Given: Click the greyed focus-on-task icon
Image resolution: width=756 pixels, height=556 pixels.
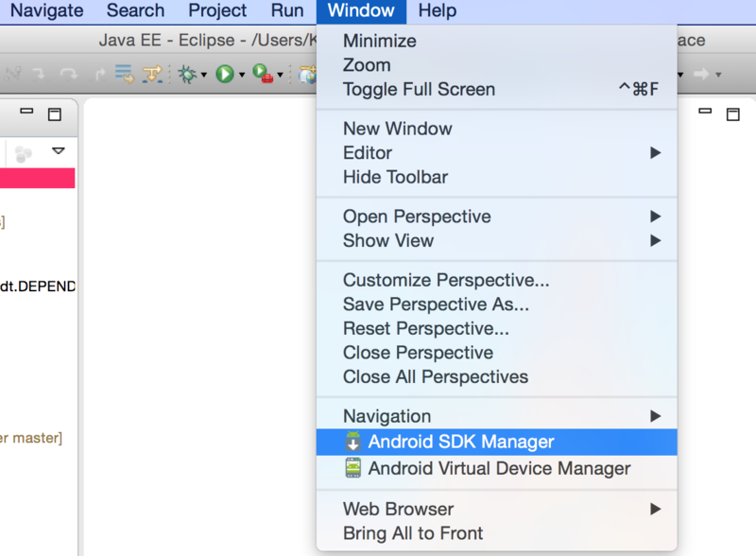Looking at the screenshot, I should coord(23,154).
